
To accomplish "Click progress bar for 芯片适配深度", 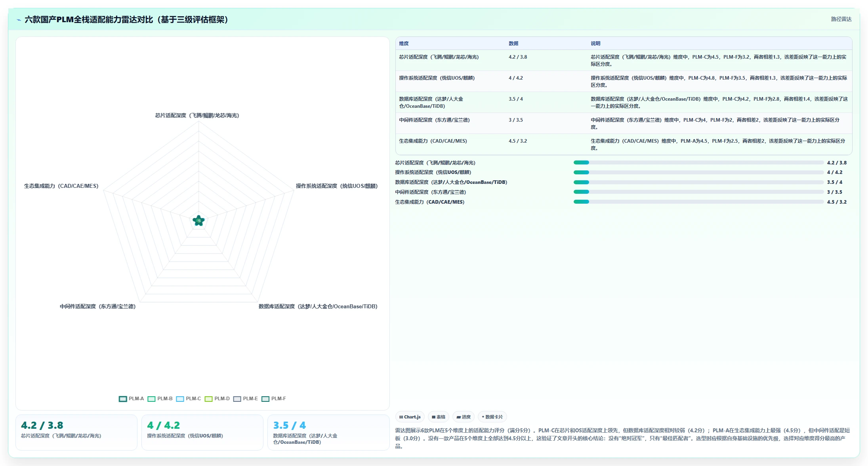I will [x=698, y=162].
